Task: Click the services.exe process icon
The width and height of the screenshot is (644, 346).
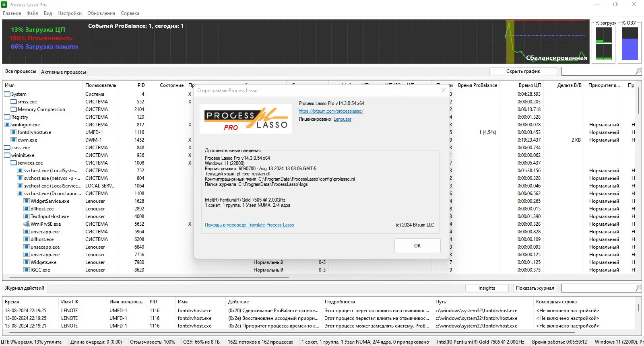Action: (x=14, y=163)
